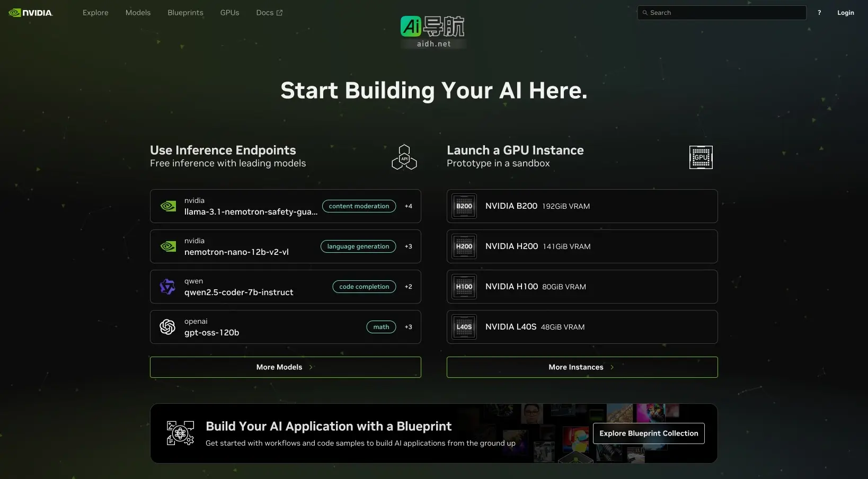Click the Qwen icon beside qwen2.5-coder model
This screenshot has width=868, height=479.
tap(167, 287)
